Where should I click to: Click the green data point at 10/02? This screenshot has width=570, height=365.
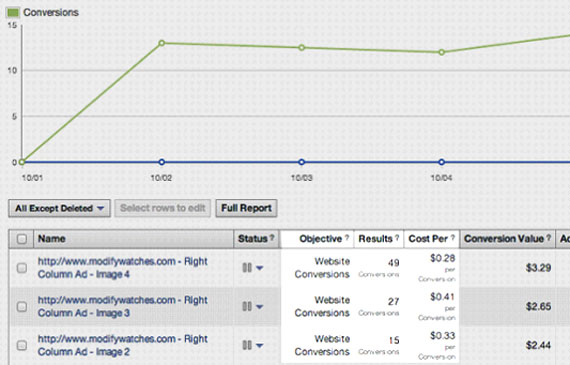click(x=162, y=43)
